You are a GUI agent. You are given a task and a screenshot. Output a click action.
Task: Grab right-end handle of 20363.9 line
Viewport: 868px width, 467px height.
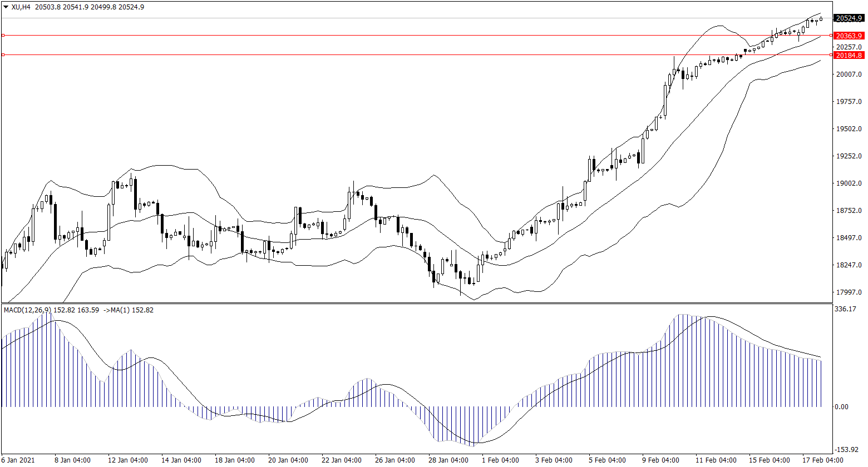tap(831, 36)
